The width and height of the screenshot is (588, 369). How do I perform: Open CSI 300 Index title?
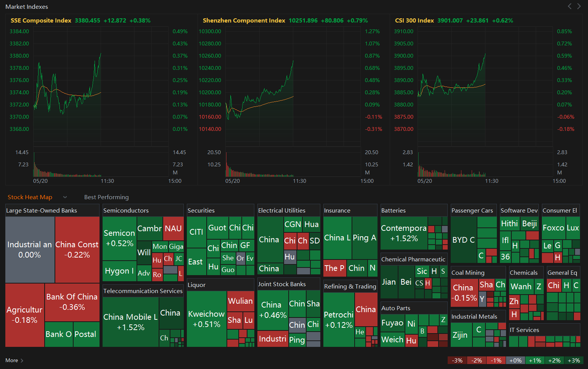click(415, 21)
